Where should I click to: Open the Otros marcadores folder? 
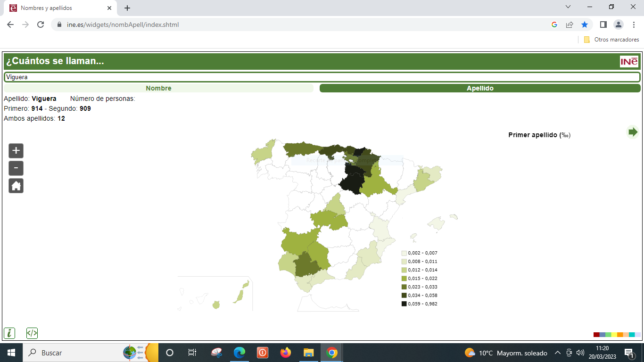(611, 40)
